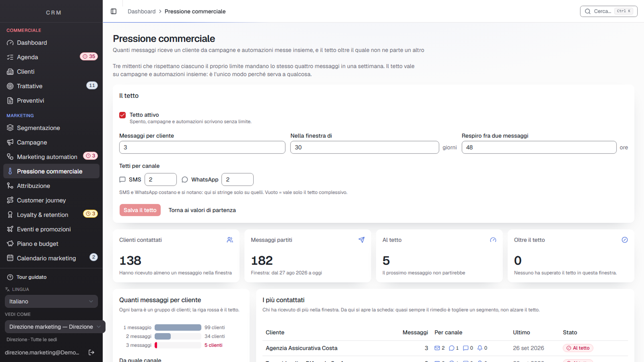The image size is (644, 362).
Task: Click the Dashboard gauge icon in sidebar
Action: click(x=10, y=43)
